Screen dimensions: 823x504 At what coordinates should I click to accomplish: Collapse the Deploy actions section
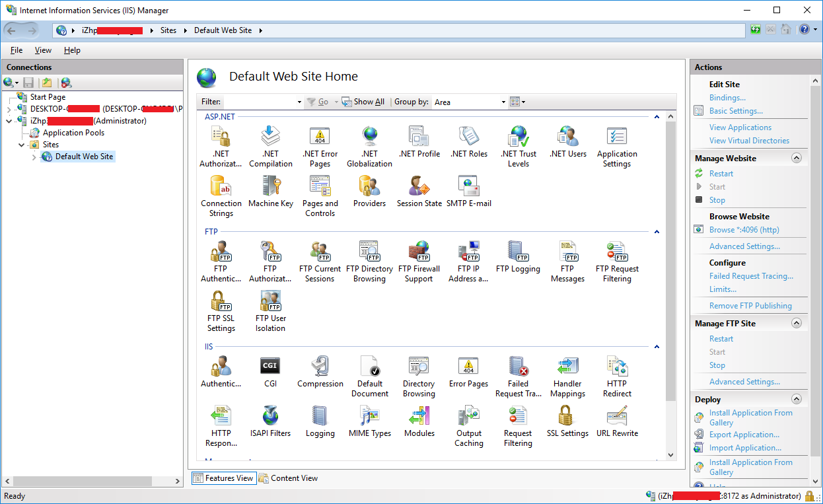(x=796, y=400)
